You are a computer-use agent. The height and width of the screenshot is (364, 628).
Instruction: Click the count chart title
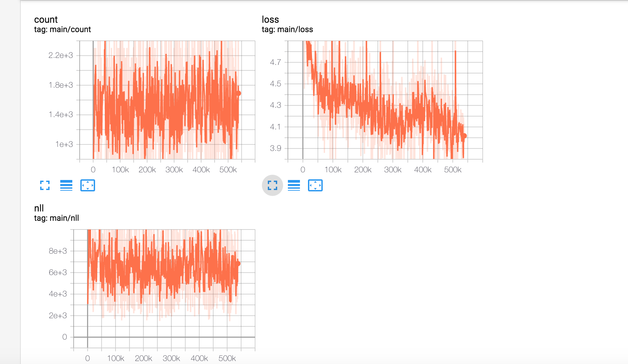click(x=46, y=19)
